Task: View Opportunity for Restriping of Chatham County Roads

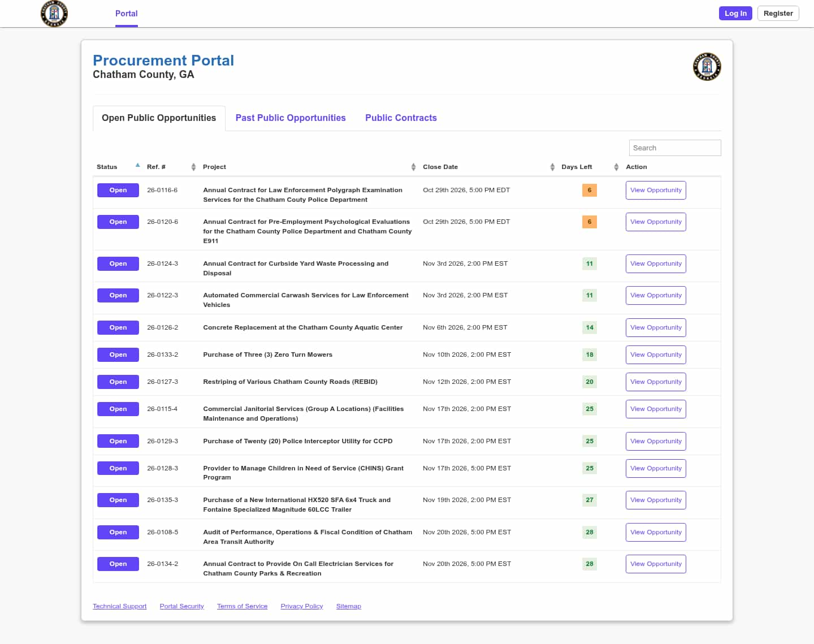Action: tap(656, 382)
